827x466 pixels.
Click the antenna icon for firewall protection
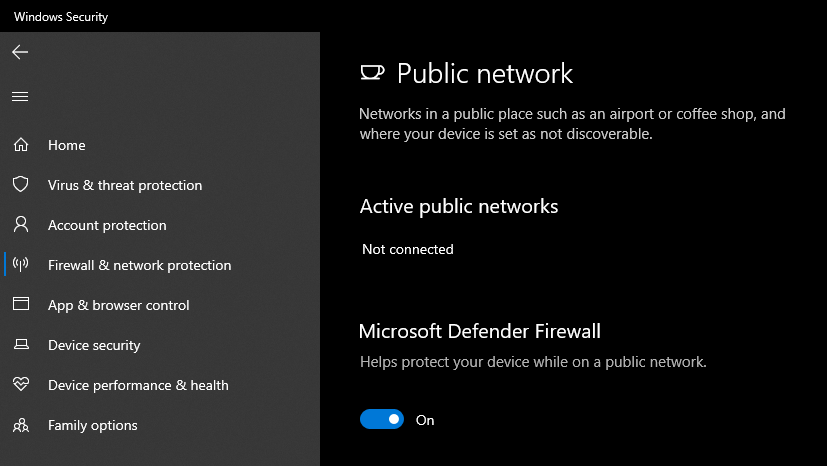(21, 264)
